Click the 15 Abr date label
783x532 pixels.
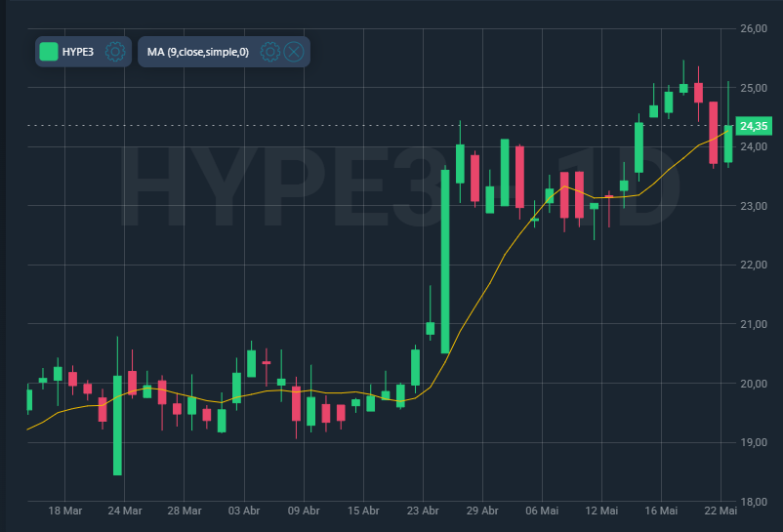click(x=363, y=511)
